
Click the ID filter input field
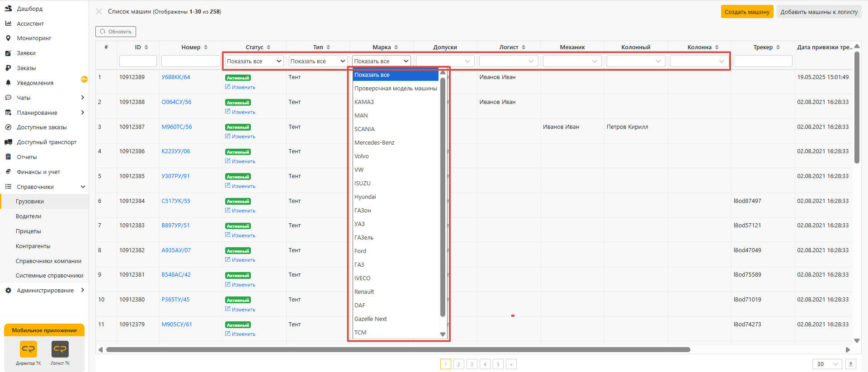pyautogui.click(x=138, y=61)
